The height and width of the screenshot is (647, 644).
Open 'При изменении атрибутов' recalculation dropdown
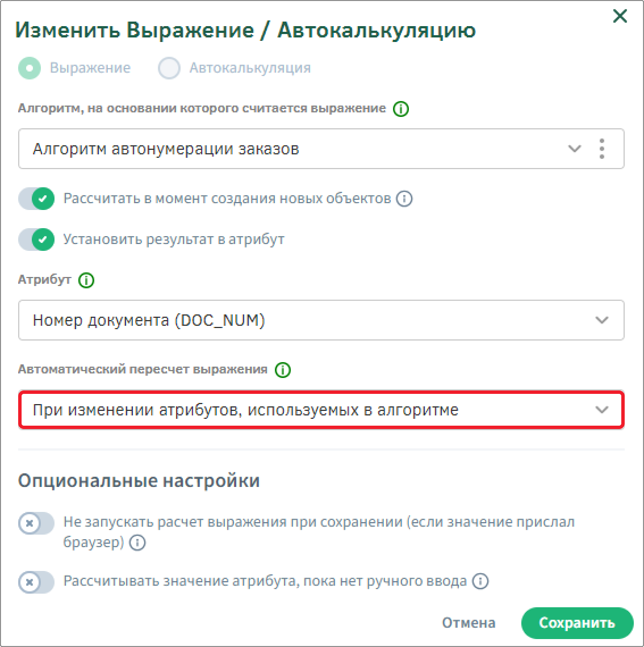click(x=321, y=410)
